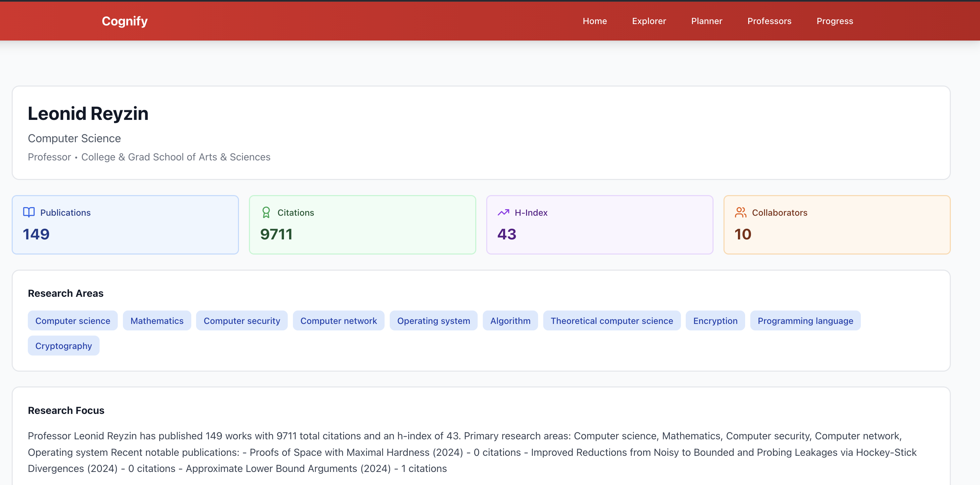Viewport: 980px width, 485px height.
Task: Click the Cognify logo text
Action: pos(124,21)
